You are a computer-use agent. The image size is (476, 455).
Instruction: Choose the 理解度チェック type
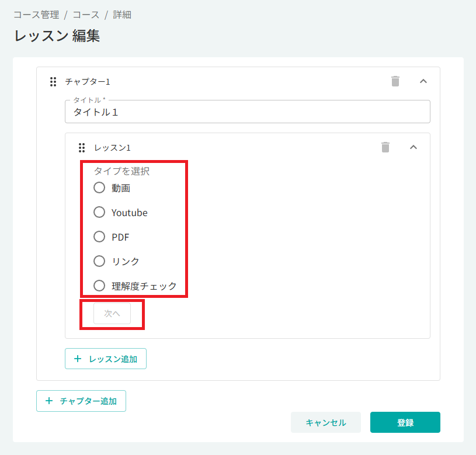(x=99, y=286)
